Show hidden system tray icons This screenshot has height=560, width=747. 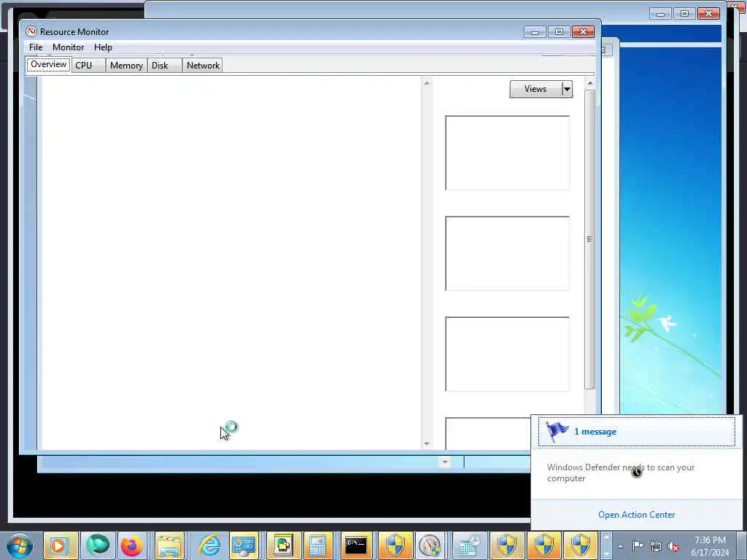click(x=620, y=546)
